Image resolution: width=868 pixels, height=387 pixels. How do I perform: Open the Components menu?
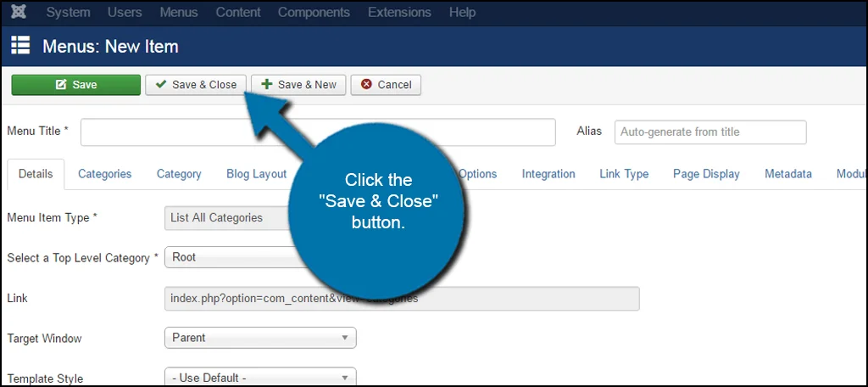tap(314, 13)
